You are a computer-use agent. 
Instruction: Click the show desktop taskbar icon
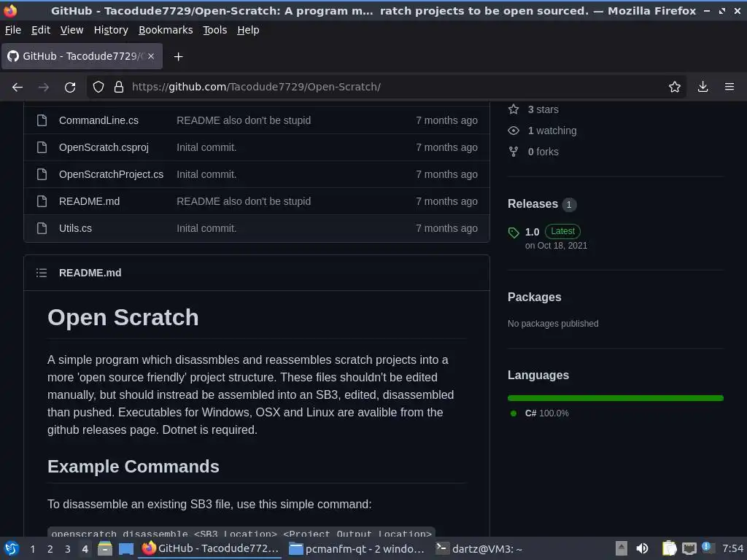[126, 548]
